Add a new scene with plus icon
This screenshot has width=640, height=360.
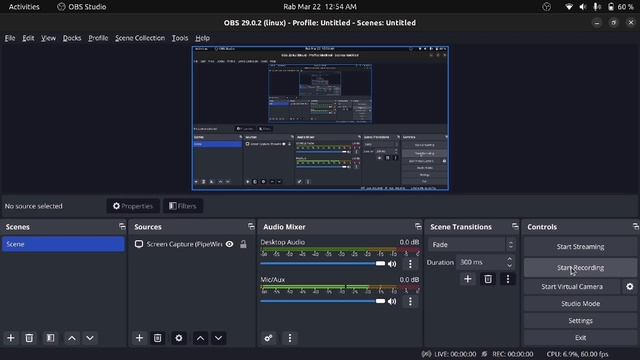coord(11,338)
